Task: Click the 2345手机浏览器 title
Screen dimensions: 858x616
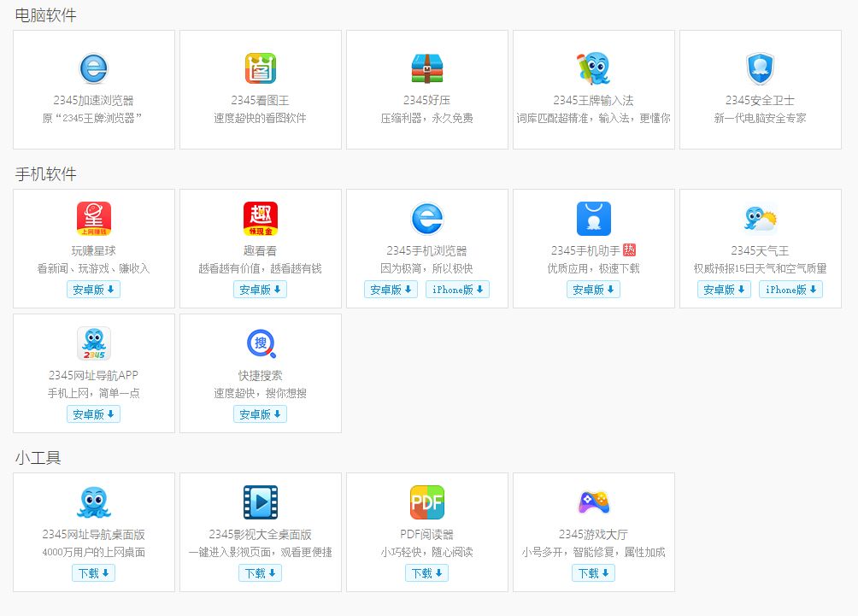Action: [x=426, y=250]
